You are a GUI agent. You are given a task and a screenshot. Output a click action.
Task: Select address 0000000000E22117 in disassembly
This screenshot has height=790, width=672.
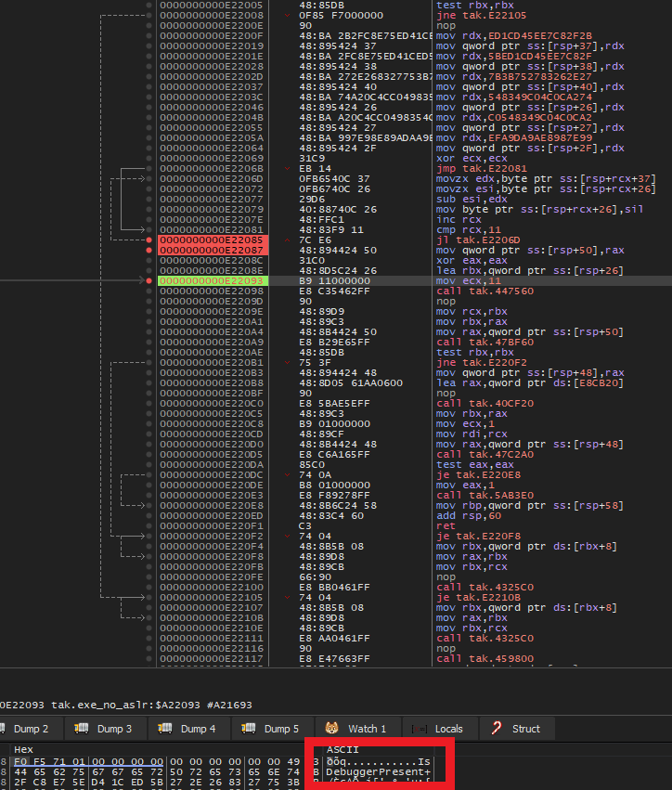click(212, 658)
